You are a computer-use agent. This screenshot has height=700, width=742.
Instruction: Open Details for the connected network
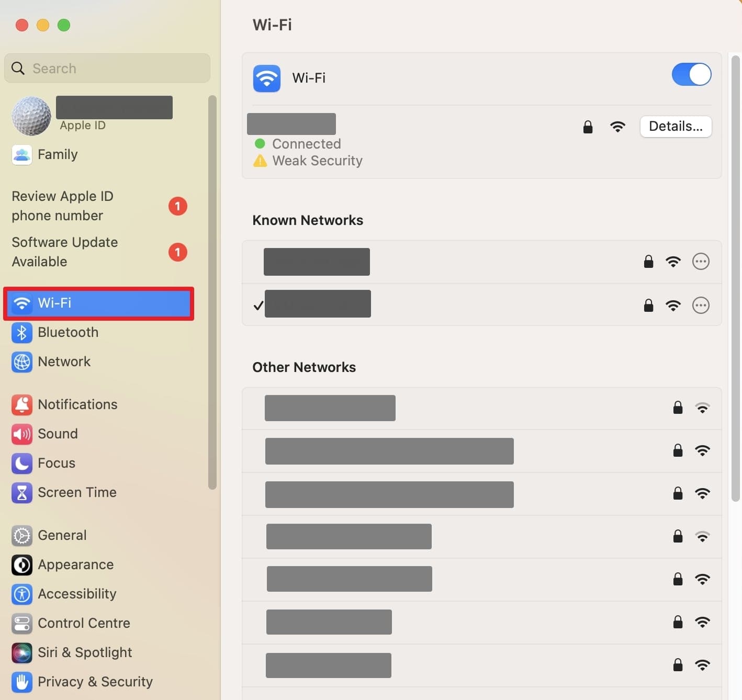click(x=676, y=127)
